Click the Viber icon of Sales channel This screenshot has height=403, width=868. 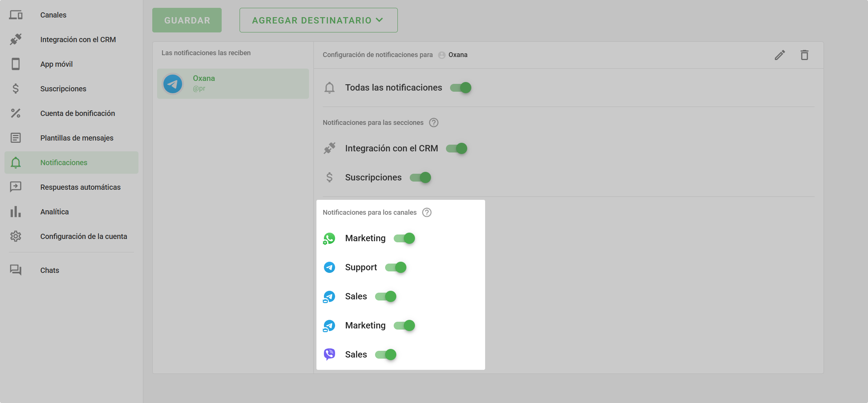329,355
